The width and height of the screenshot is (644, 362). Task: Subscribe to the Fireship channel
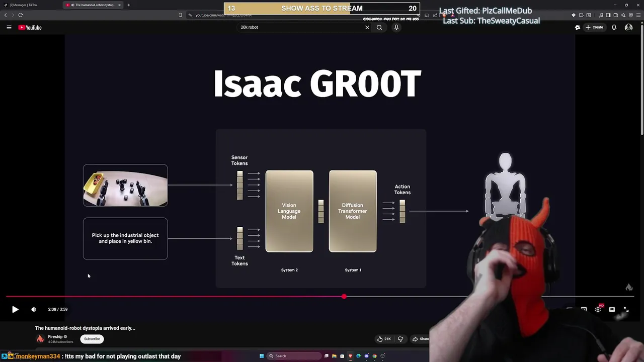point(92,339)
